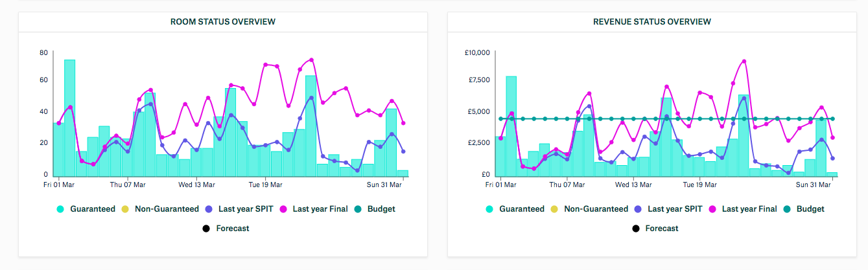Toggle Forecast legend in Revenue Status chart
Image resolution: width=868 pixels, height=270 pixels.
(661, 229)
